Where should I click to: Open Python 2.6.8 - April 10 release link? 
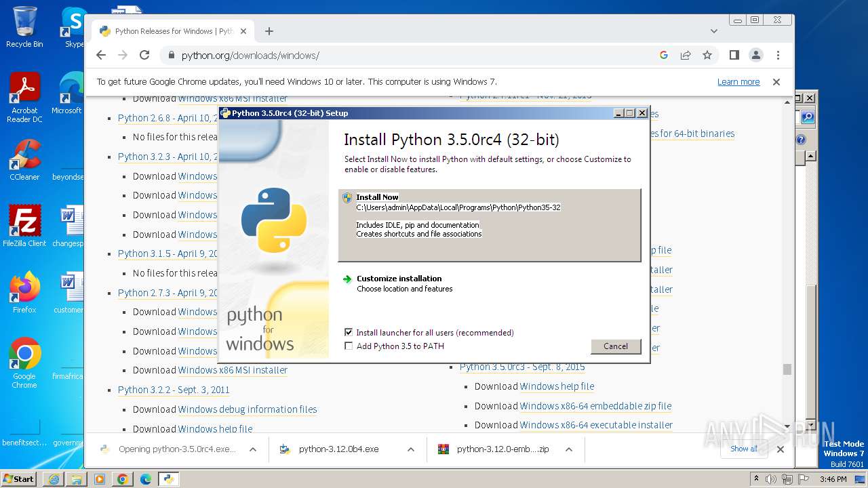(x=167, y=118)
